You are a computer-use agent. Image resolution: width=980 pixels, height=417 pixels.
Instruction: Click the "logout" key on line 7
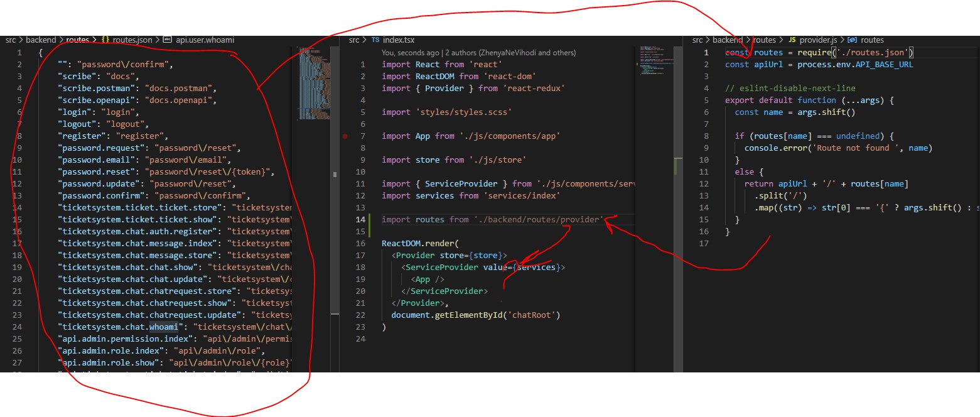coord(77,124)
